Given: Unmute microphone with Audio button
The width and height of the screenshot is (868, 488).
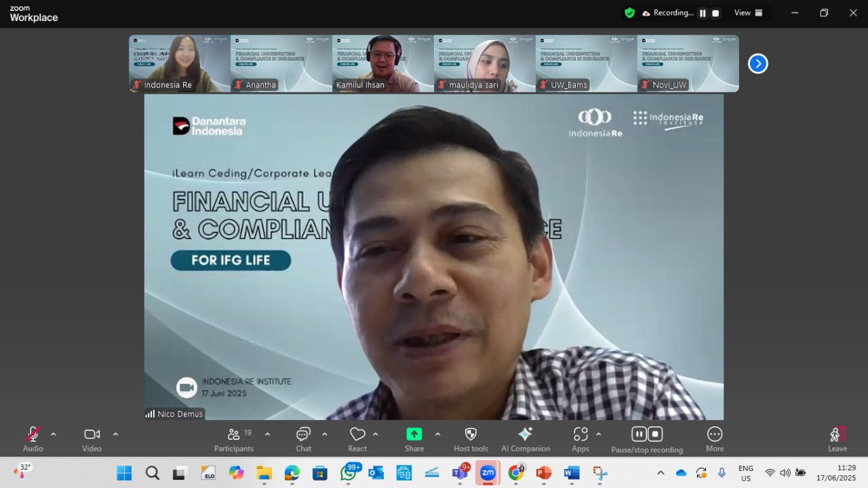Looking at the screenshot, I should pyautogui.click(x=33, y=440).
